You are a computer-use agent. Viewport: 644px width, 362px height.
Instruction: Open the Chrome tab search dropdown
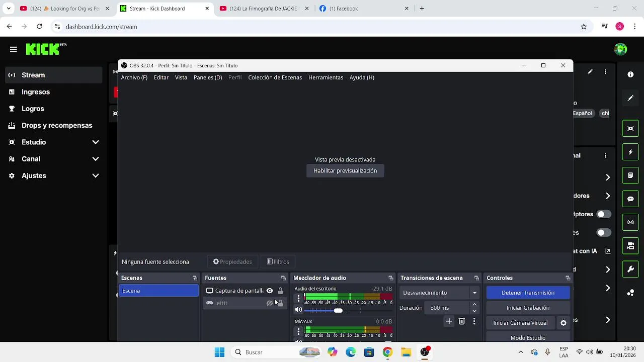click(9, 9)
